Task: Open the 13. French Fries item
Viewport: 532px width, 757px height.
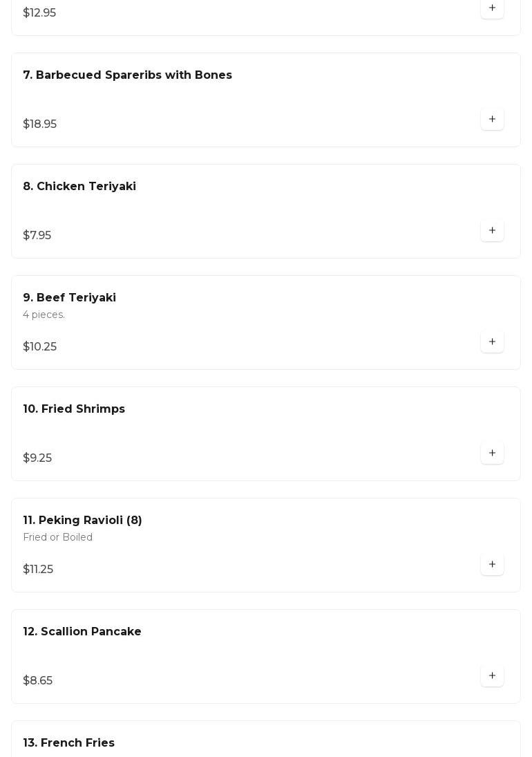Action: coord(69,742)
